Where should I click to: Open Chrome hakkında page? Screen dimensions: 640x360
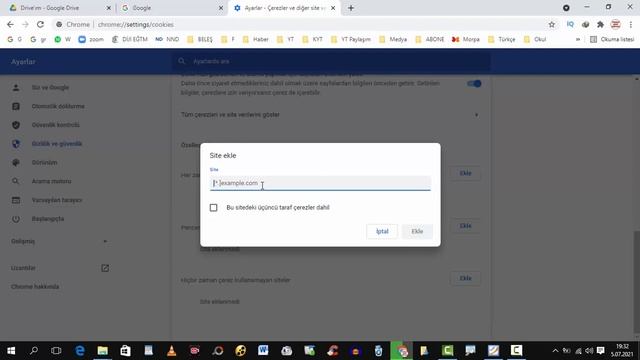coord(35,287)
